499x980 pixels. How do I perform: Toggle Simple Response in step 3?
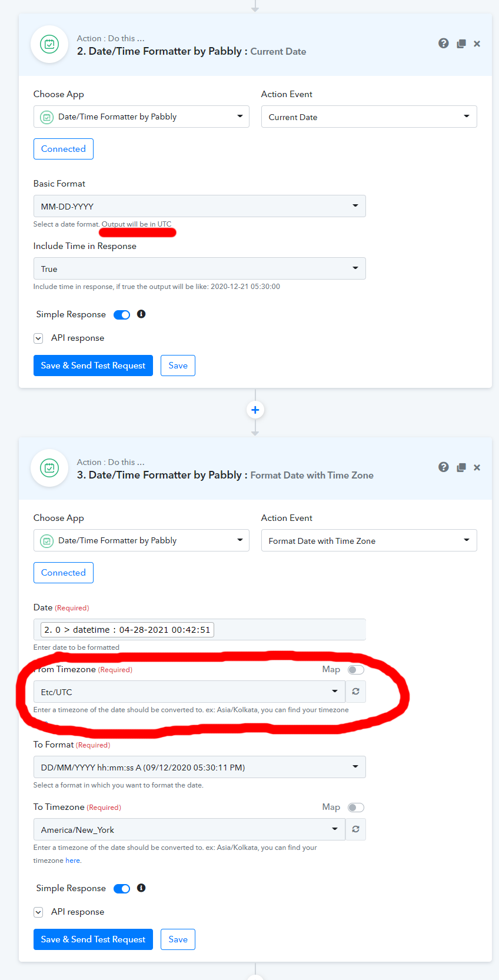(x=122, y=888)
